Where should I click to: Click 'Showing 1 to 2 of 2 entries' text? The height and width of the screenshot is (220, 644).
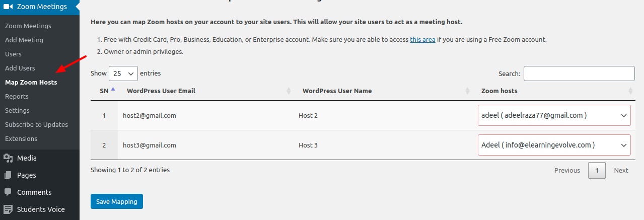(130, 170)
